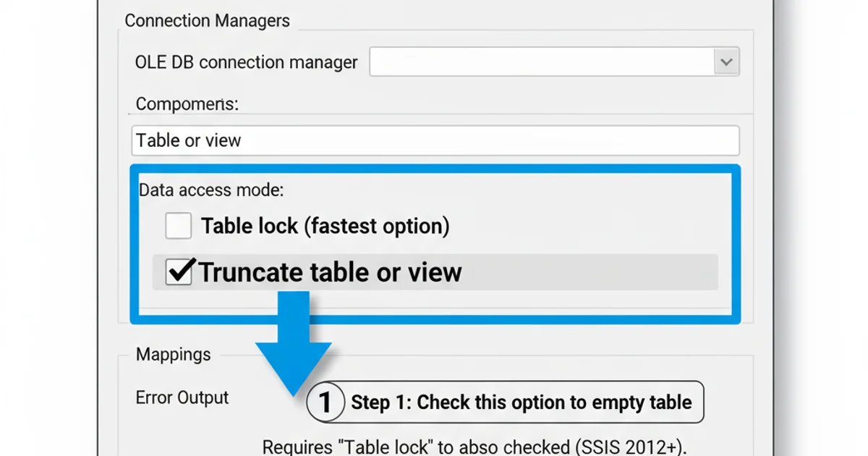Switch to the Error Output section

[x=181, y=397]
